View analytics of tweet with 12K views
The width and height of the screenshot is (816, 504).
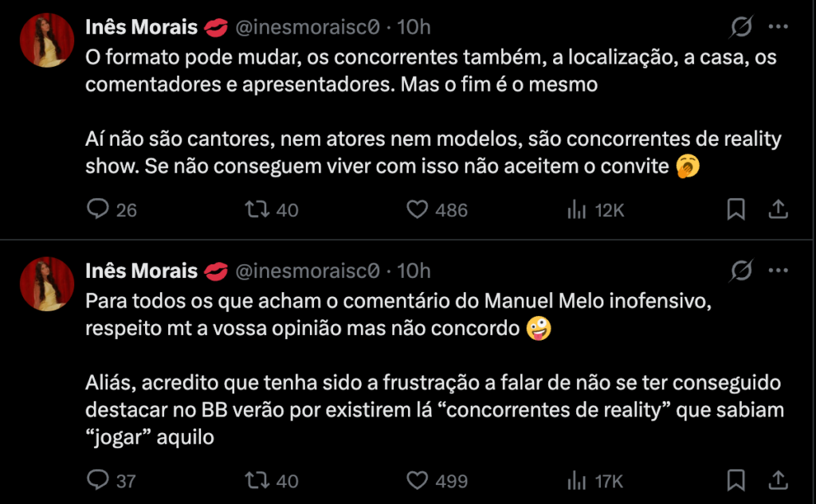[x=575, y=210]
